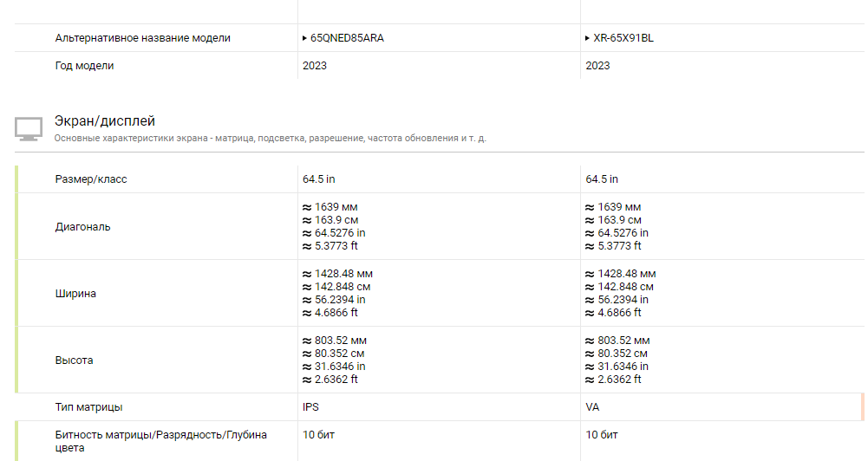Click the IPS matrix type value
Viewport: 868px width, 461px height.
(x=310, y=407)
